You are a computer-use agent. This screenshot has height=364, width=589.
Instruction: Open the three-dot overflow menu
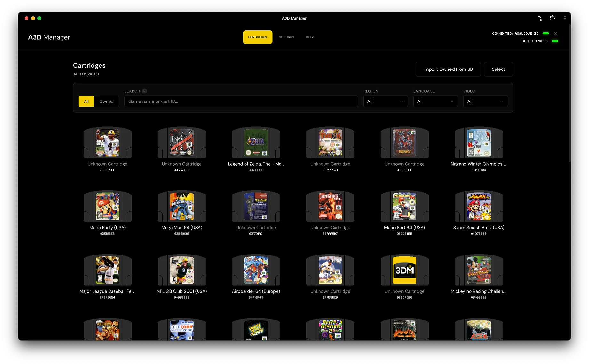pyautogui.click(x=565, y=18)
